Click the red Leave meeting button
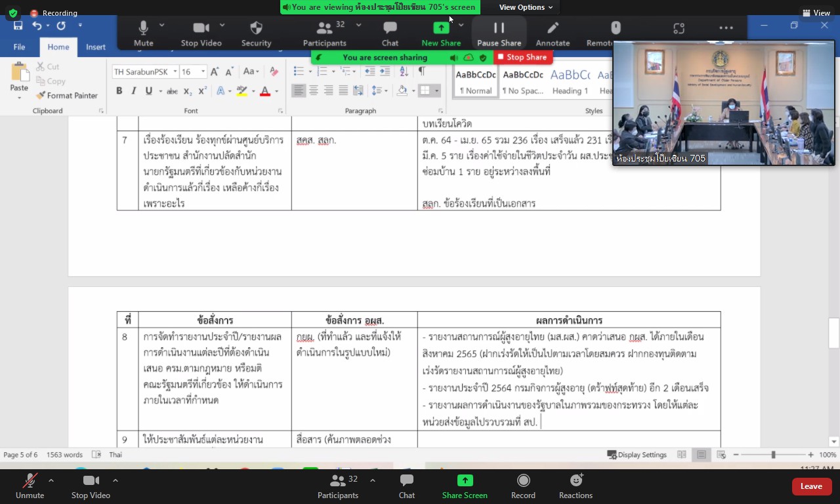This screenshot has width=840, height=504. point(810,486)
